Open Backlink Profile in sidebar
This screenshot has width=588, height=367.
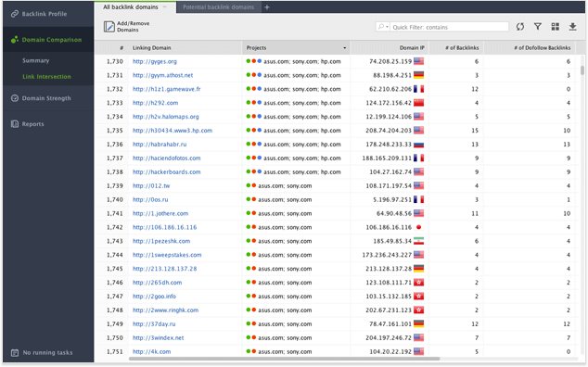click(45, 14)
